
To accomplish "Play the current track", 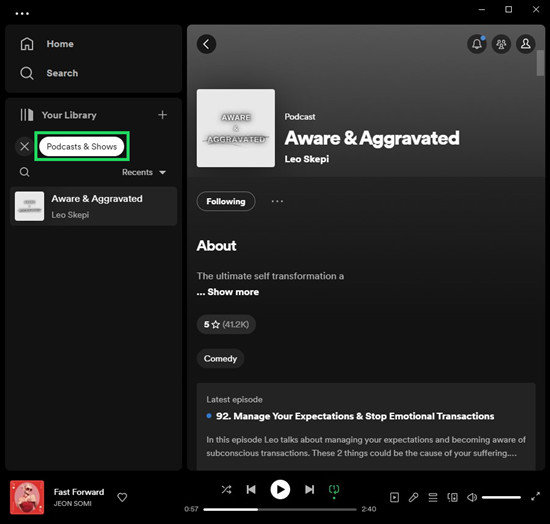I will click(x=280, y=489).
